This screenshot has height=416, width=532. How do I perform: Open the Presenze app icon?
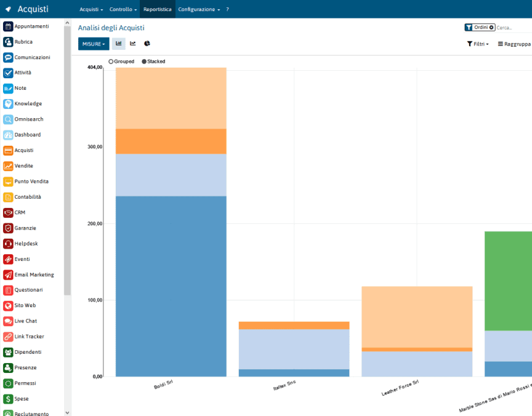[8, 368]
